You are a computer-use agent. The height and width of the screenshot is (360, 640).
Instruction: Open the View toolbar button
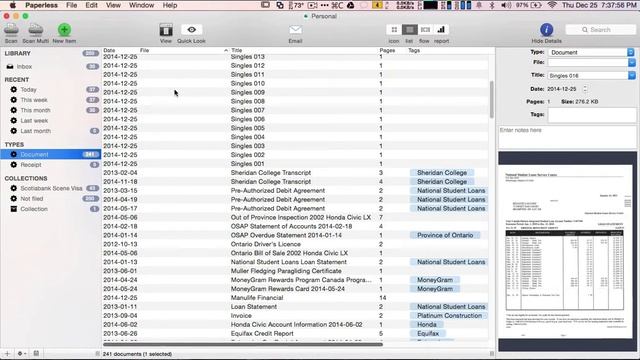tap(166, 30)
